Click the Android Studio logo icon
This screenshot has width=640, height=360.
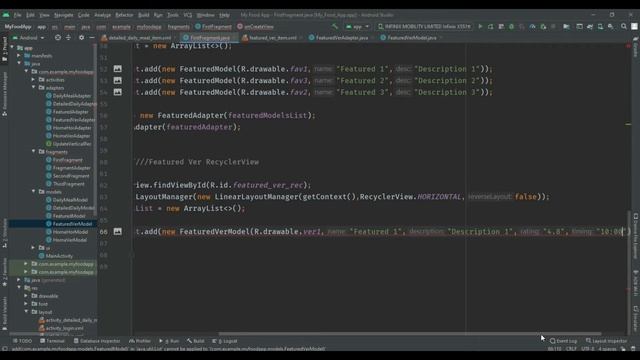pyautogui.click(x=6, y=15)
